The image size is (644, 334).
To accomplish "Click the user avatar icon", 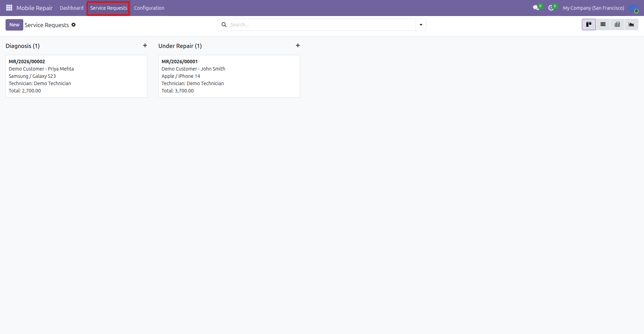I will click(x=633, y=8).
